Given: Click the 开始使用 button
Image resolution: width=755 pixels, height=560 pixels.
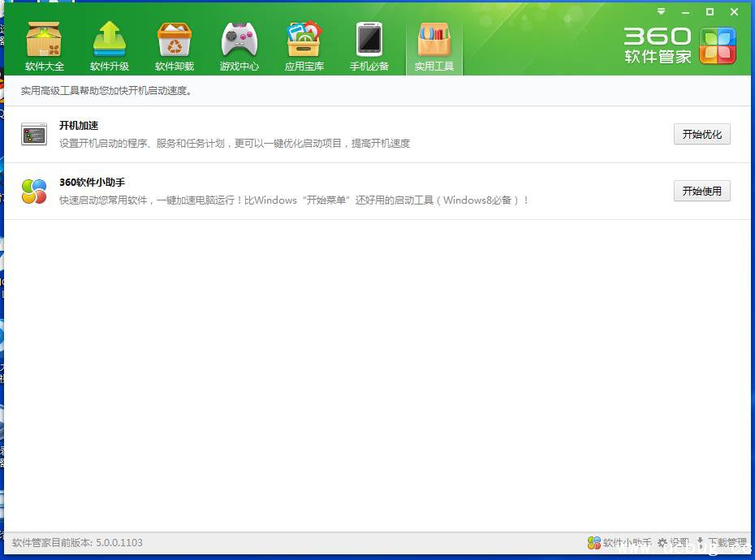Looking at the screenshot, I should (701, 191).
